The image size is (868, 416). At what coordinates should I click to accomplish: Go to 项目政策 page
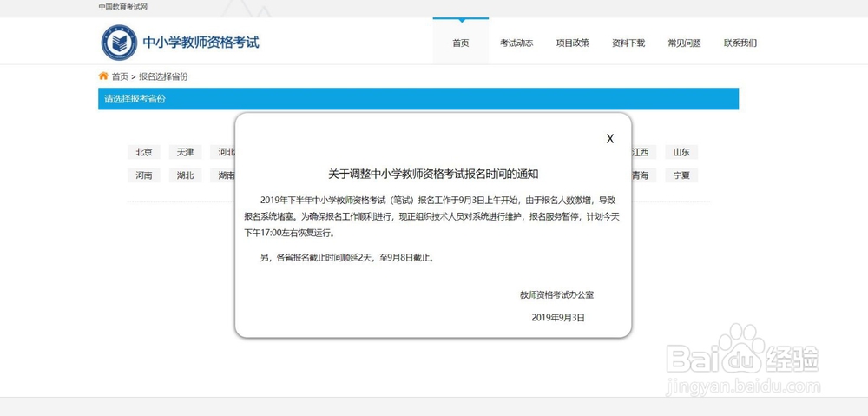(x=572, y=43)
